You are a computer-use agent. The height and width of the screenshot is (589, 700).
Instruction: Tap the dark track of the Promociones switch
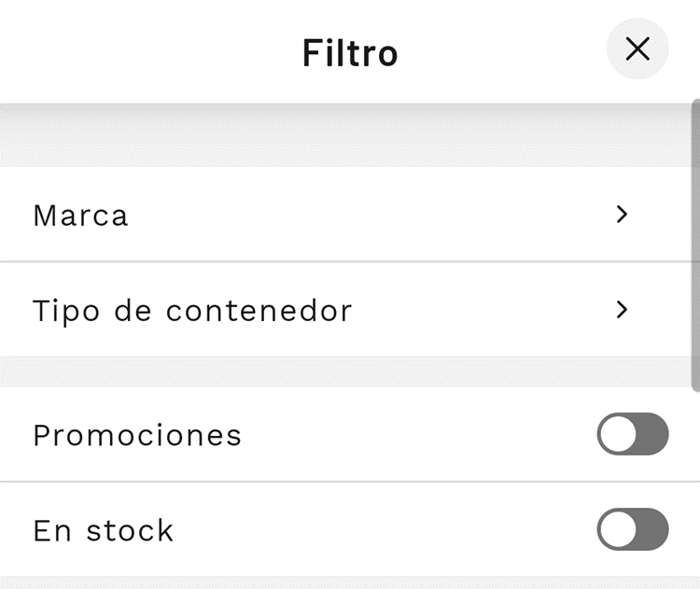point(652,434)
